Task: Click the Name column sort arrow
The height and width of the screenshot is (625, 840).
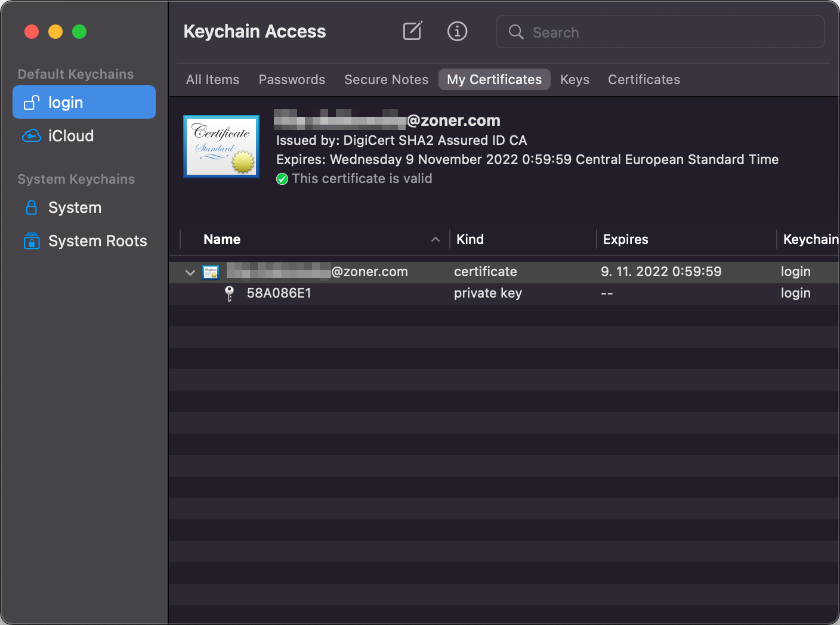Action: tap(436, 239)
